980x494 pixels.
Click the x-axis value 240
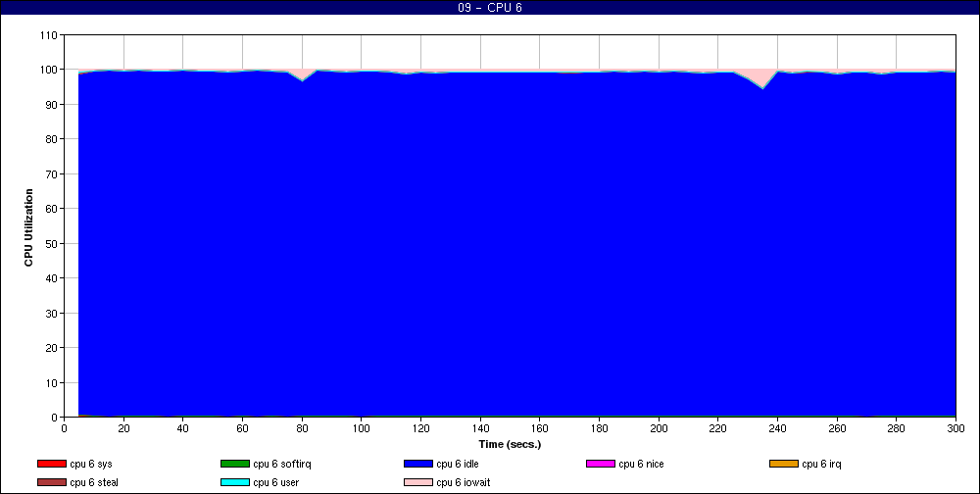pos(777,428)
